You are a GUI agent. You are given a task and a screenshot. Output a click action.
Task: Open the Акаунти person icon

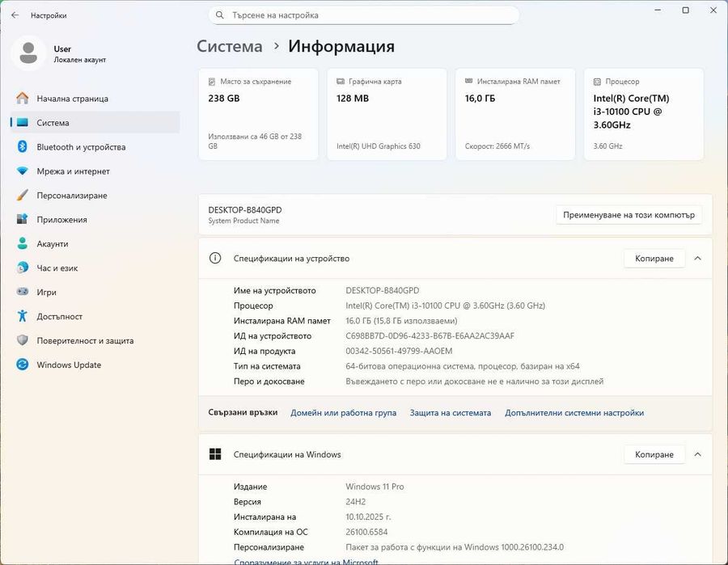pos(23,243)
